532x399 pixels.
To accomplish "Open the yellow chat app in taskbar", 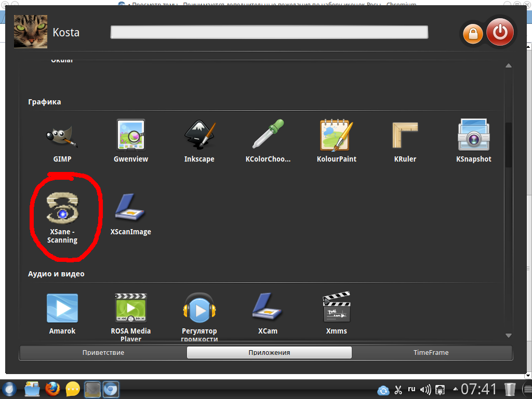I will 73,389.
